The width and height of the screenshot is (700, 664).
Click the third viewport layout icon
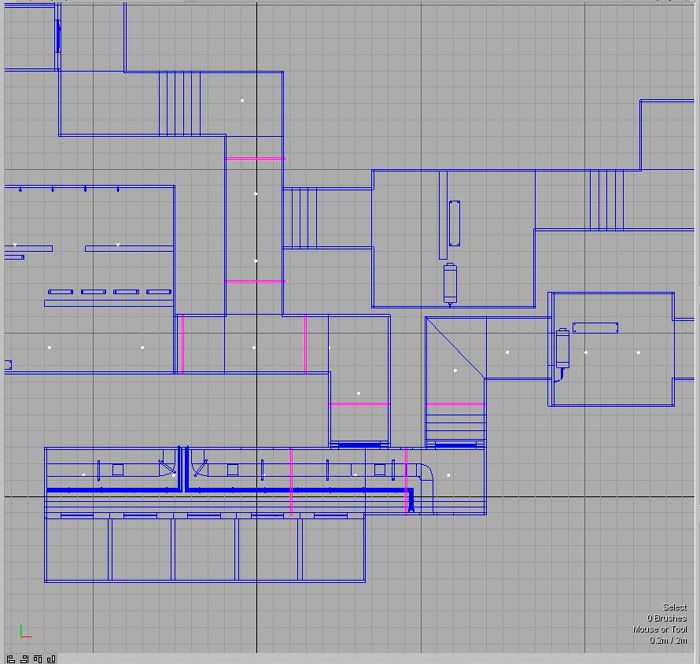[38, 658]
